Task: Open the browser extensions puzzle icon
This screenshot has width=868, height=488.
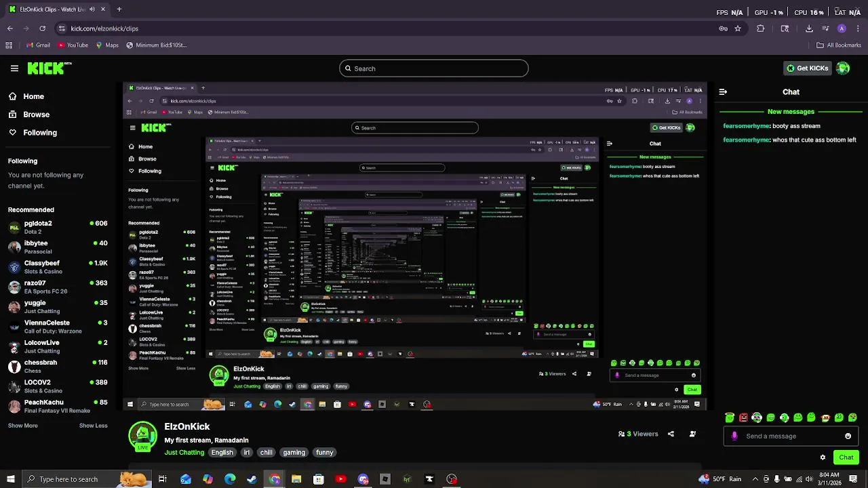Action: pyautogui.click(x=760, y=28)
